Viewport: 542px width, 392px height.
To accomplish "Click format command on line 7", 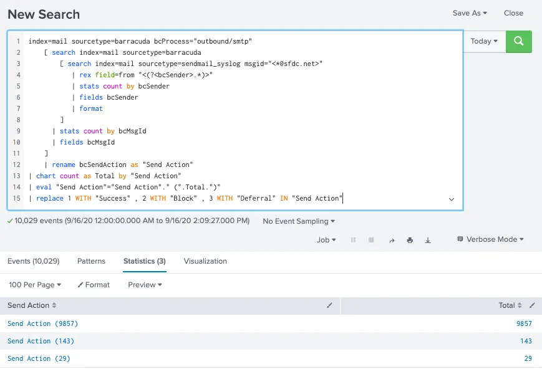I will tap(91, 108).
